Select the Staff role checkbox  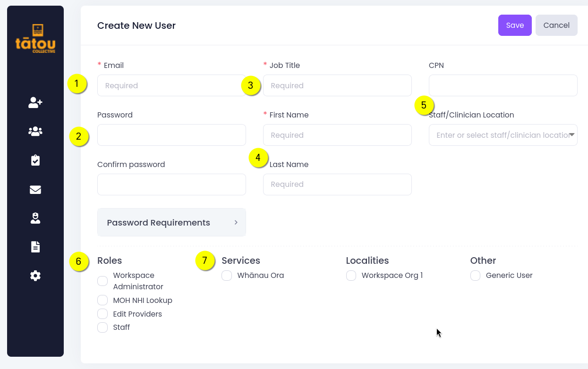(x=102, y=327)
